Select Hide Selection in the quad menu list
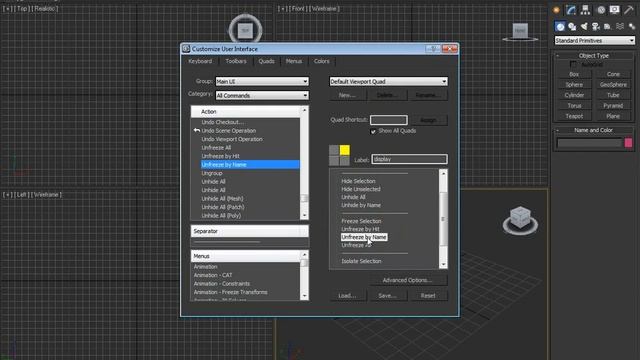Viewport: 640px width, 360px height. tap(358, 181)
